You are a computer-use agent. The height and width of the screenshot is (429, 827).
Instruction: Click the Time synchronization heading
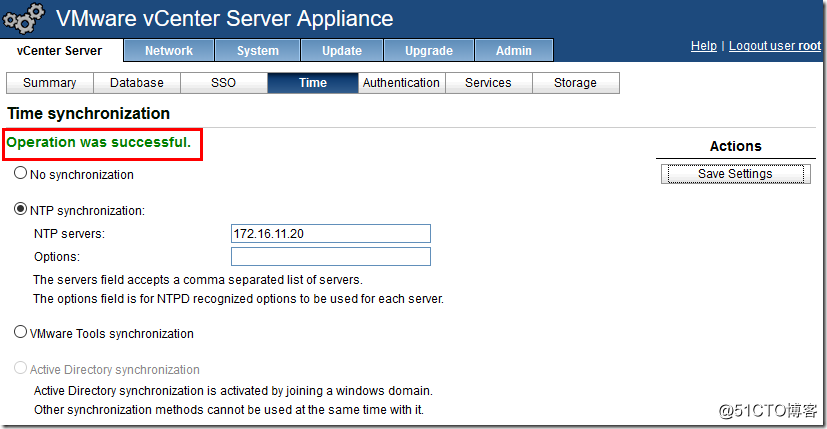click(89, 113)
